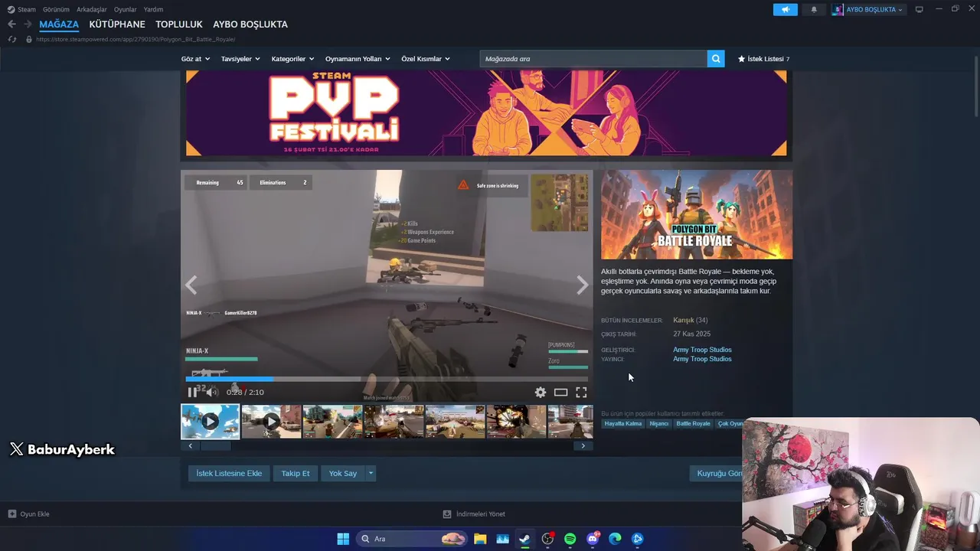980x551 pixels.
Task: Open Army Troop Studios developer link
Action: [702, 350]
